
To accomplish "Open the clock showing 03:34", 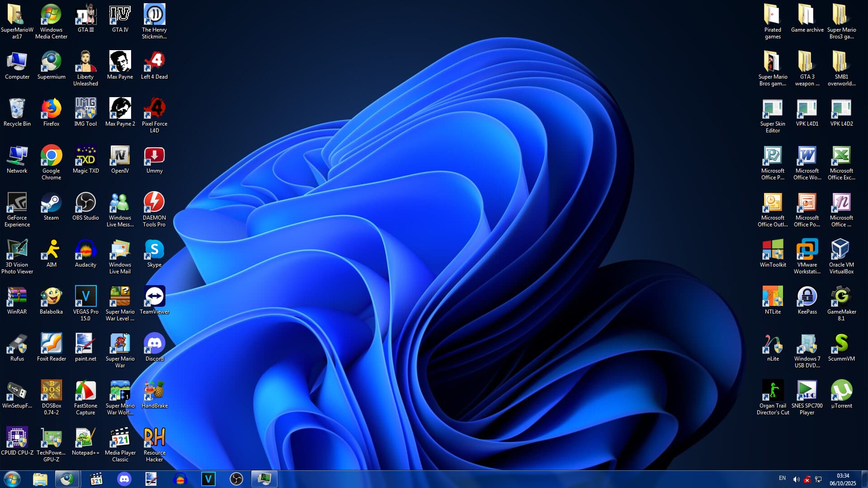I will (x=843, y=479).
